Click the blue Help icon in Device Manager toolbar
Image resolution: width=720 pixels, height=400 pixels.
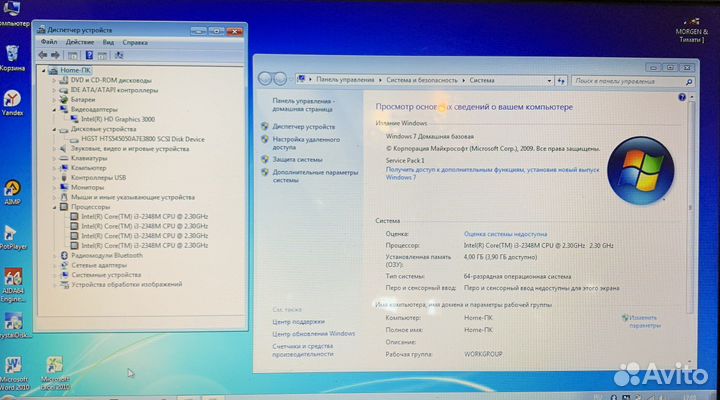[89, 55]
